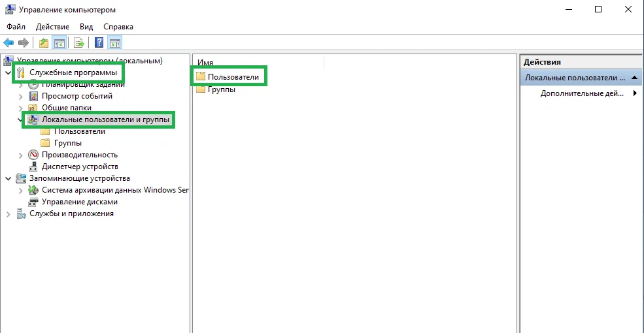Open Дополнительные действия submenu arrow
The height and width of the screenshot is (333, 644).
636,93
